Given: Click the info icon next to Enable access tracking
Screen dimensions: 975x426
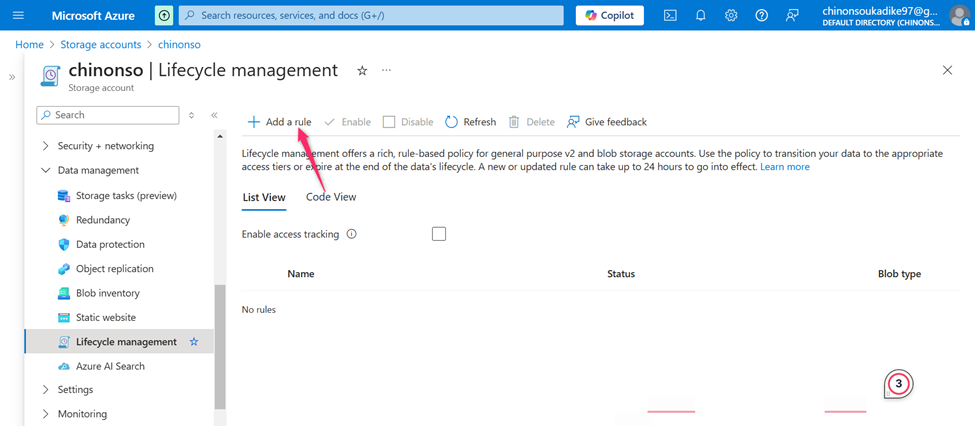Looking at the screenshot, I should [351, 234].
